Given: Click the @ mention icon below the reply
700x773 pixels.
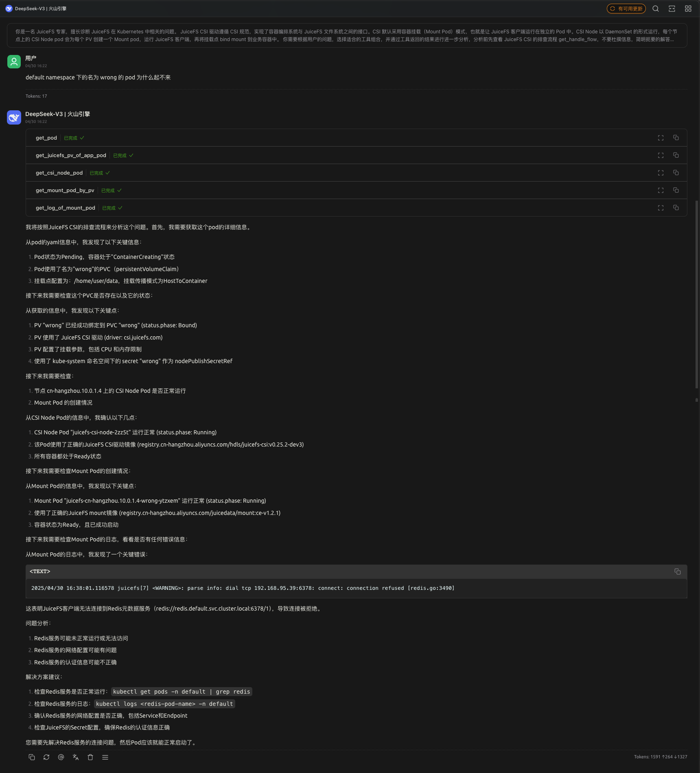Looking at the screenshot, I should [61, 757].
